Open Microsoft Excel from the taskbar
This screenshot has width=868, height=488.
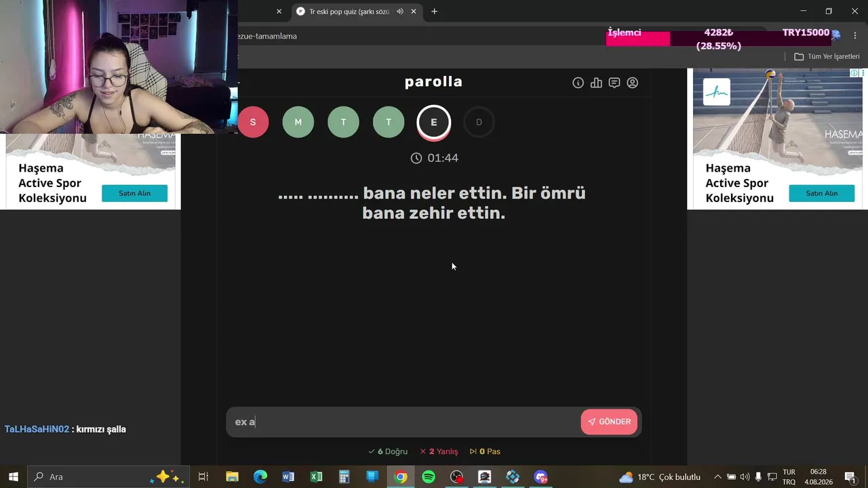[x=316, y=477]
